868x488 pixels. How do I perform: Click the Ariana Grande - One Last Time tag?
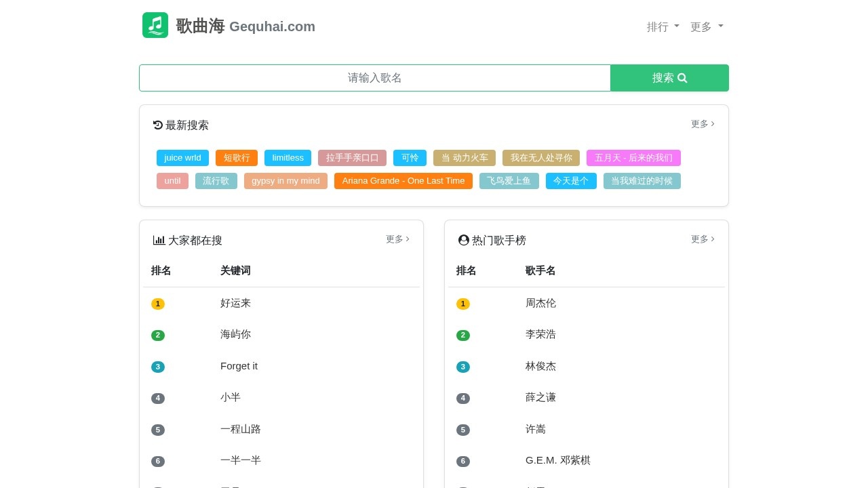click(403, 181)
